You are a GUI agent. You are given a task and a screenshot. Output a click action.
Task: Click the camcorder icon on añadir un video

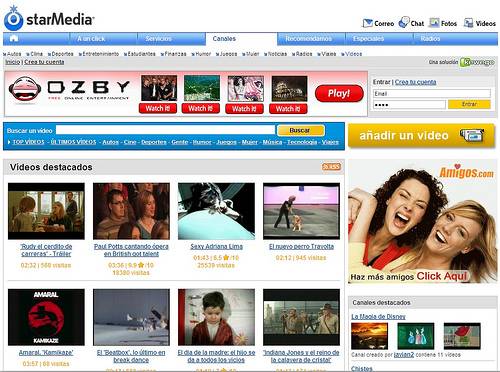pyautogui.click(x=472, y=135)
